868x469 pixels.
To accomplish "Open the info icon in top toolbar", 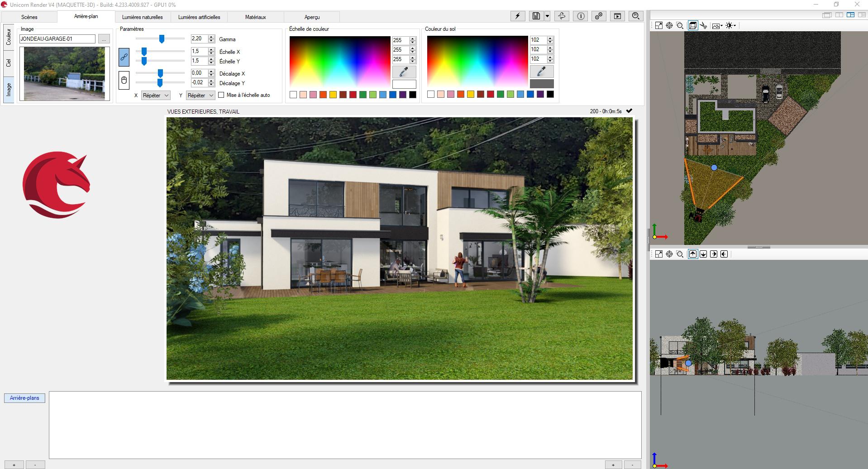I will (581, 16).
